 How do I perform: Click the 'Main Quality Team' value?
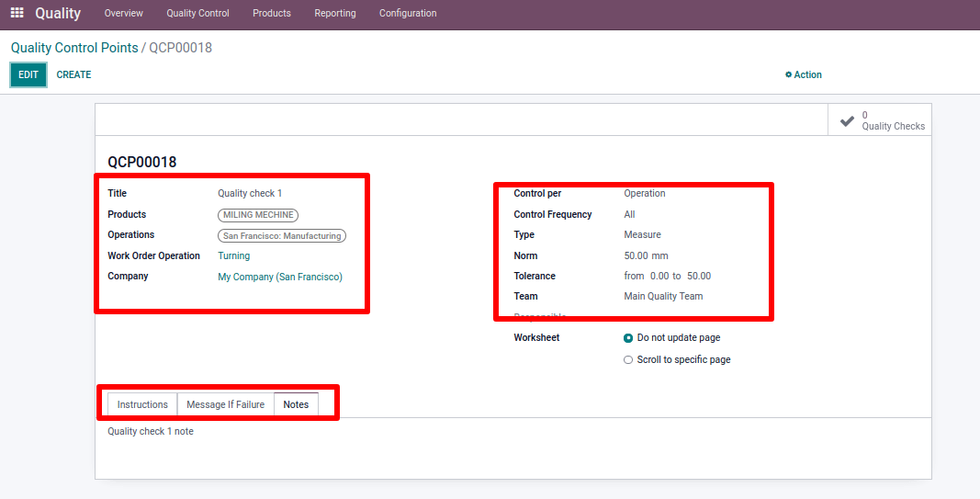point(663,297)
